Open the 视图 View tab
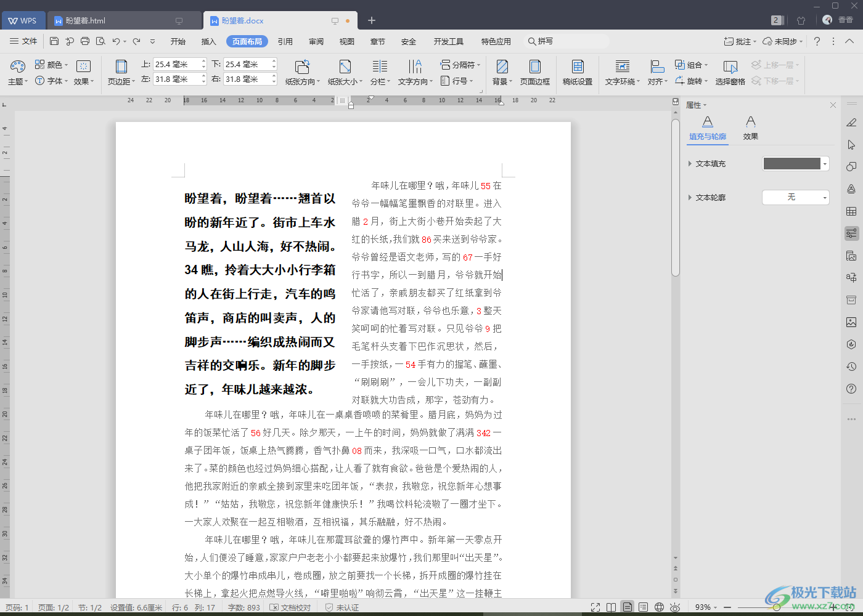 (x=347, y=41)
